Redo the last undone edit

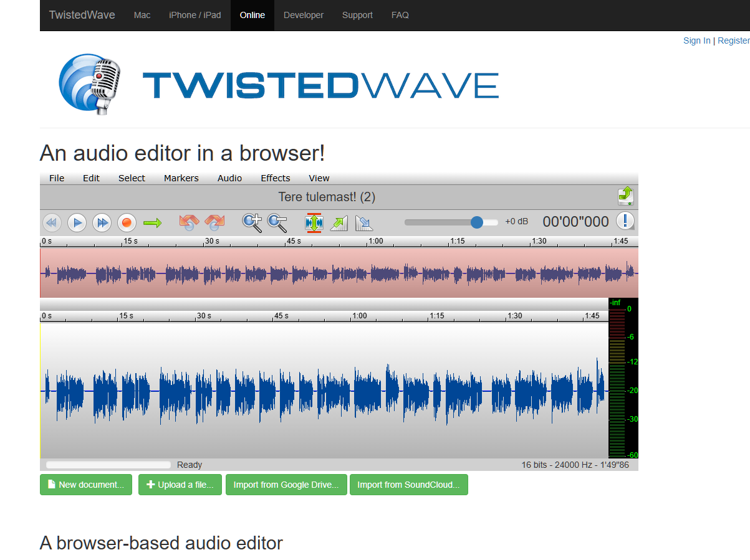[214, 222]
